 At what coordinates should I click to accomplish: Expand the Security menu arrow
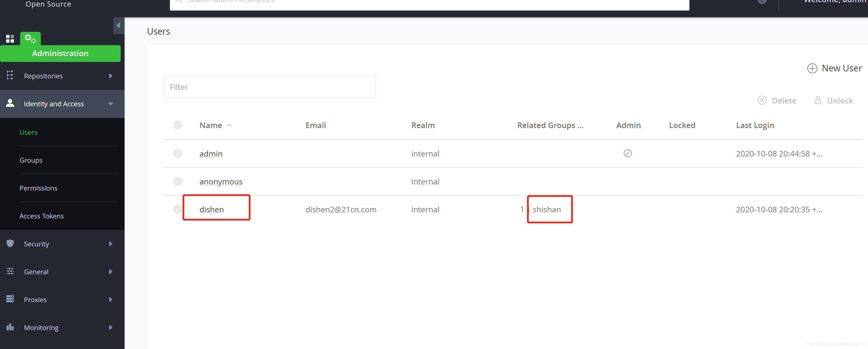111,244
